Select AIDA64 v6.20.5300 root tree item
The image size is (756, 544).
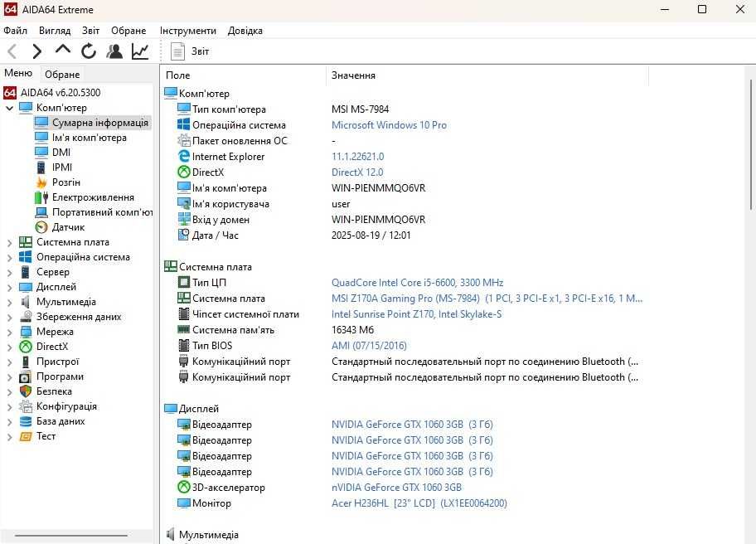point(52,93)
